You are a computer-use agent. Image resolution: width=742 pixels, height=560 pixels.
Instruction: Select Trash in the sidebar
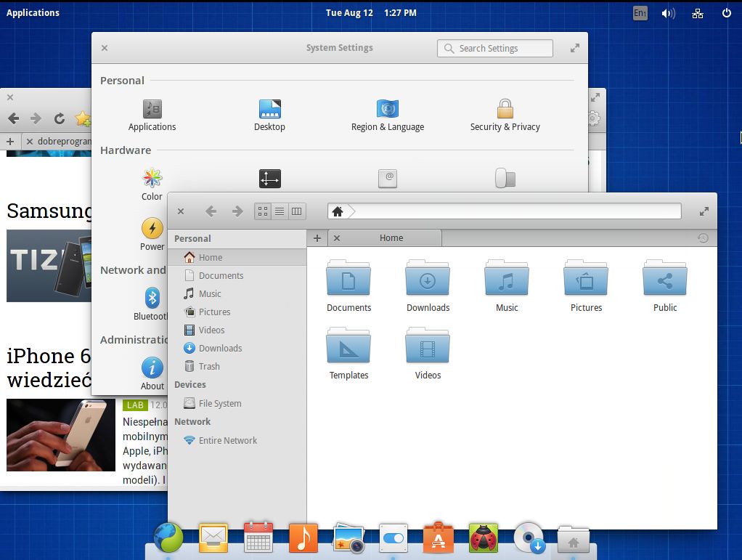(x=209, y=367)
